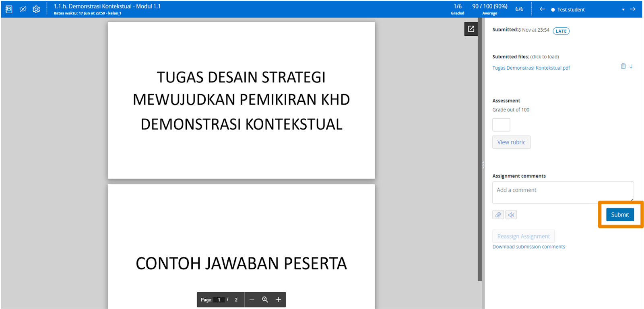Record media comment speaker icon
This screenshot has width=644, height=309.
(511, 215)
